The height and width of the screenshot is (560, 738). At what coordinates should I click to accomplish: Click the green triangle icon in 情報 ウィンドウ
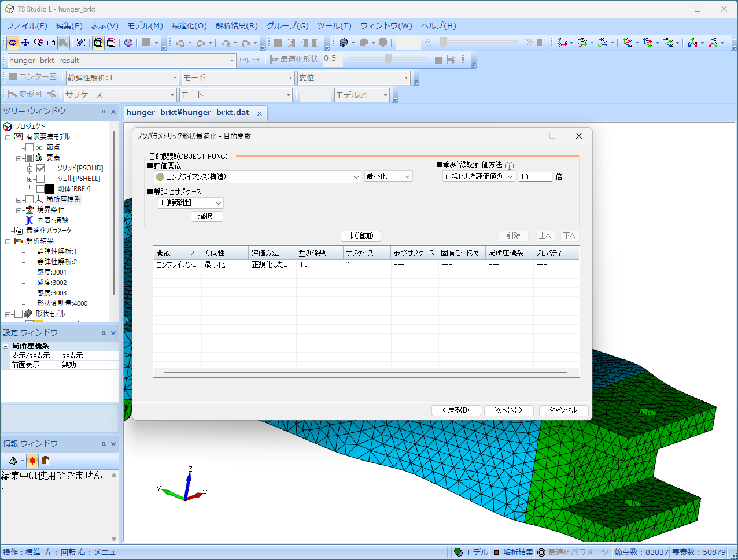click(x=12, y=461)
